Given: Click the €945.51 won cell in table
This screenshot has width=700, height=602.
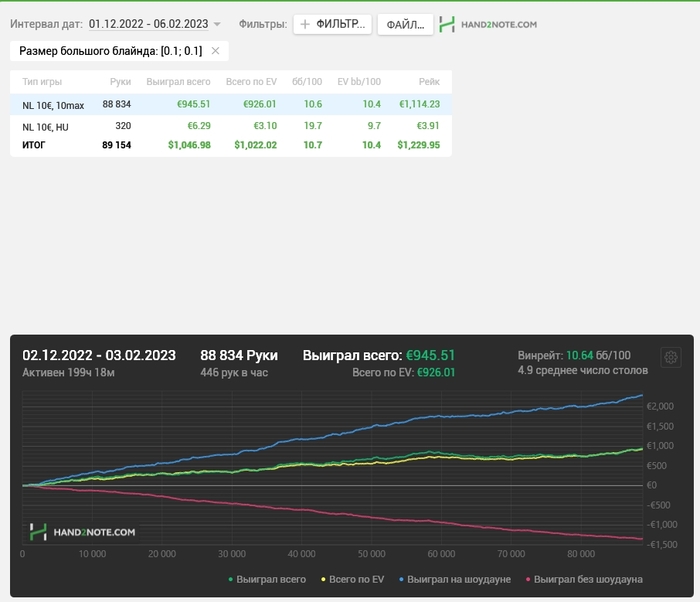Looking at the screenshot, I should pos(193,104).
